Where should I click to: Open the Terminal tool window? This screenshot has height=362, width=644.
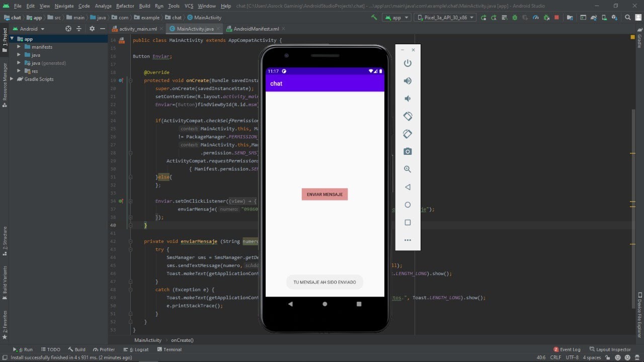[x=169, y=349]
